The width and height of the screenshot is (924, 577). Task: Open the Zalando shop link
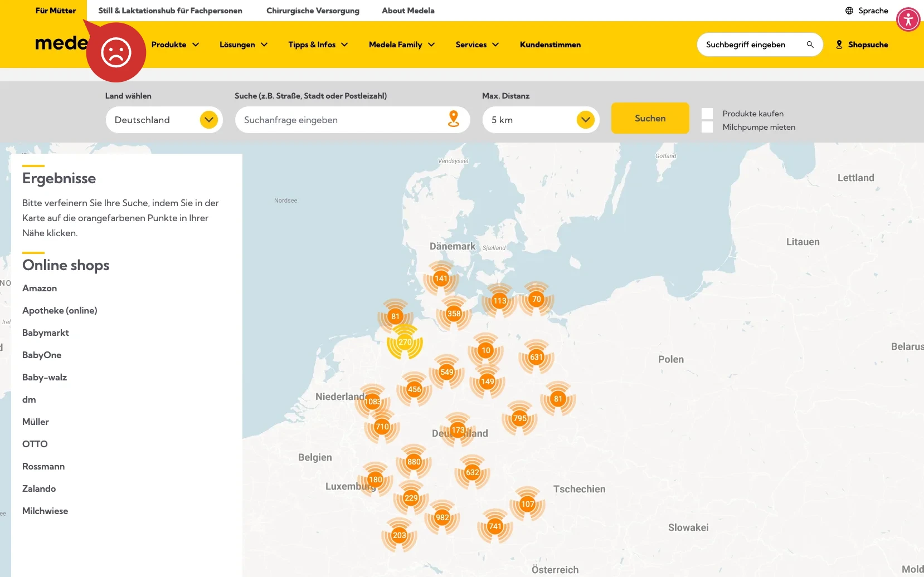pos(39,488)
